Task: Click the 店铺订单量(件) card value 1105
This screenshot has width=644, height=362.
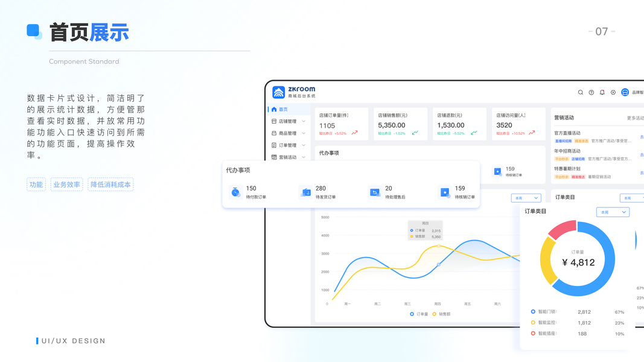Action: click(x=327, y=125)
